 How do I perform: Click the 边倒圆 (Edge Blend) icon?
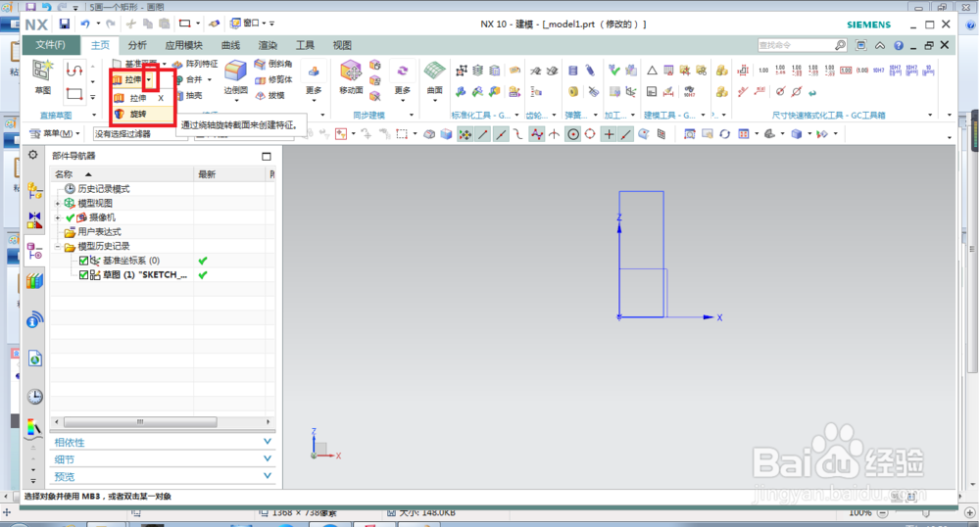pyautogui.click(x=235, y=77)
